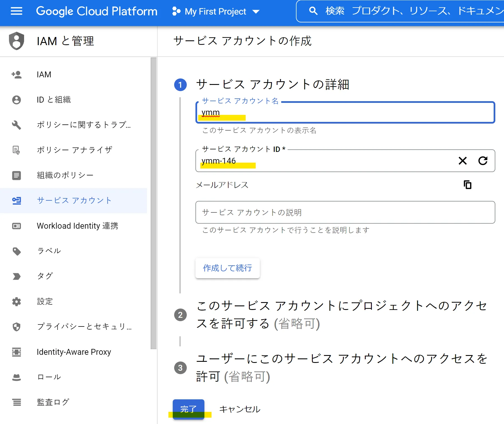Click the サービス アカウント key icon
Image resolution: width=504 pixels, height=424 pixels.
pos(17,201)
